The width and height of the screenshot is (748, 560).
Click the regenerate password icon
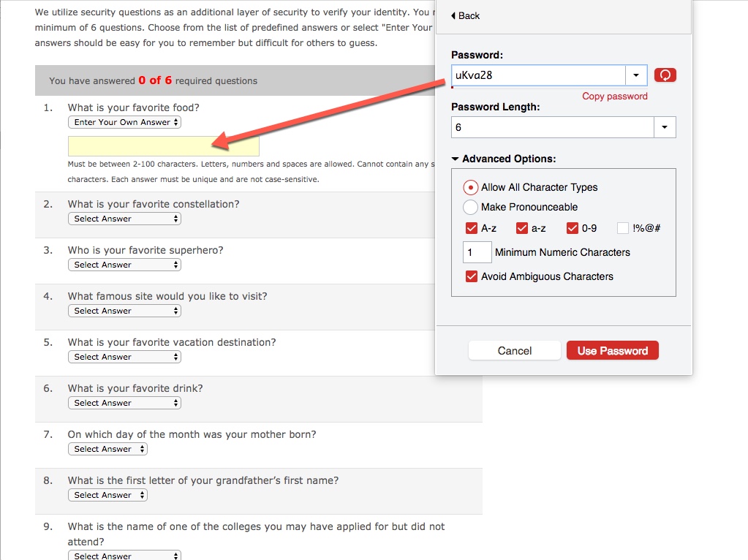(664, 75)
